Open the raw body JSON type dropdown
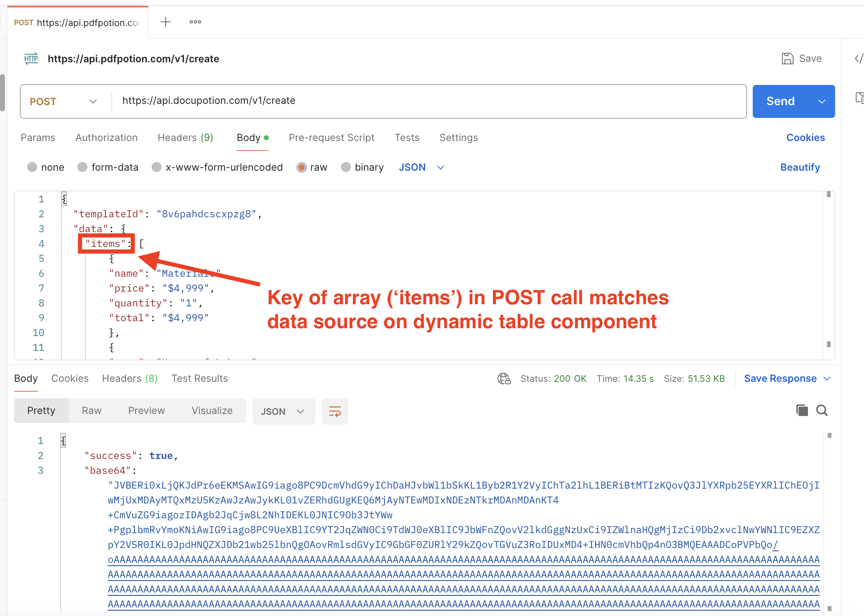 421,167
